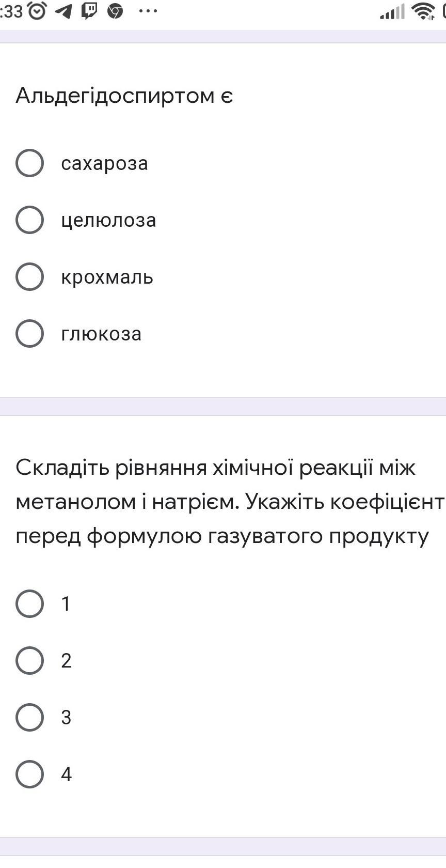The image size is (446, 868).
Task: Tap the question text Альдегідоспиртом є
Action: coord(124,96)
